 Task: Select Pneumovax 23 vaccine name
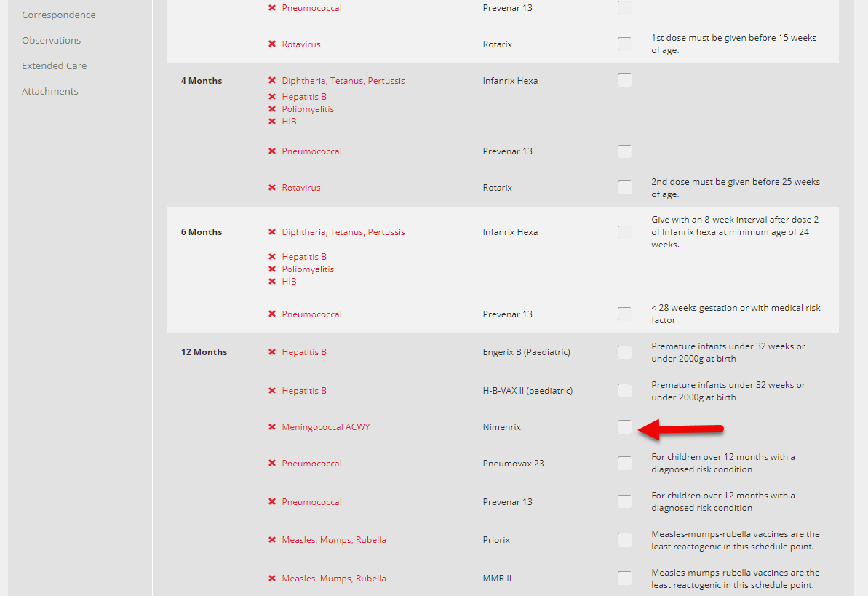513,464
